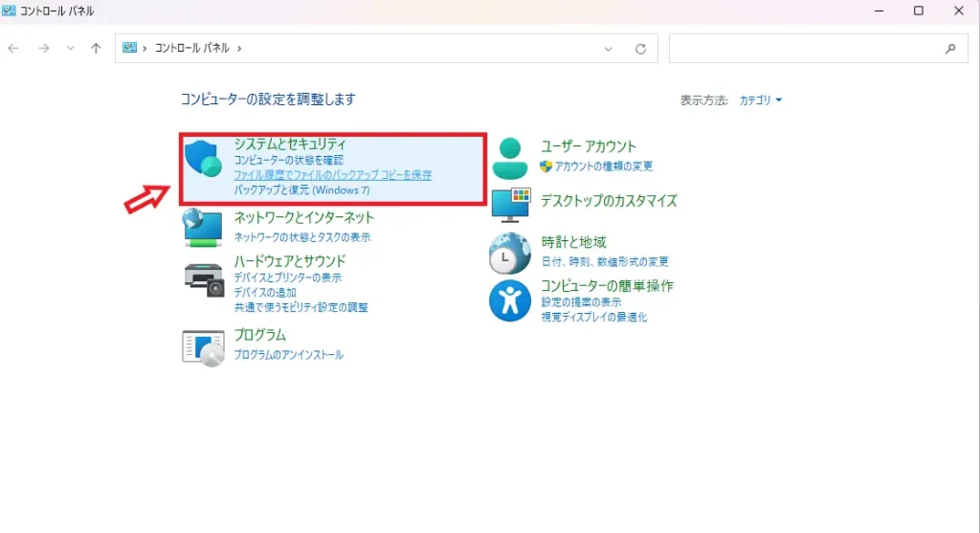Expand the address bar history dropdown
Viewport: 980px width, 533px height.
608,49
